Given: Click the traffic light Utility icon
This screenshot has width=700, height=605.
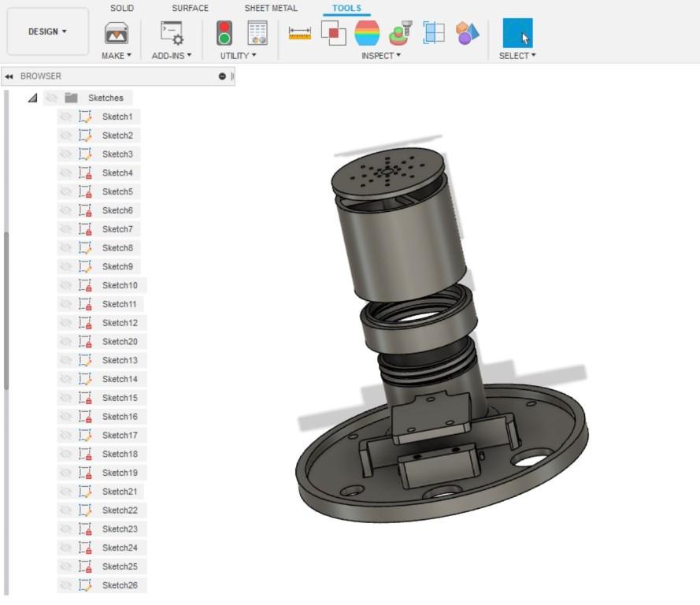Looking at the screenshot, I should pyautogui.click(x=224, y=33).
